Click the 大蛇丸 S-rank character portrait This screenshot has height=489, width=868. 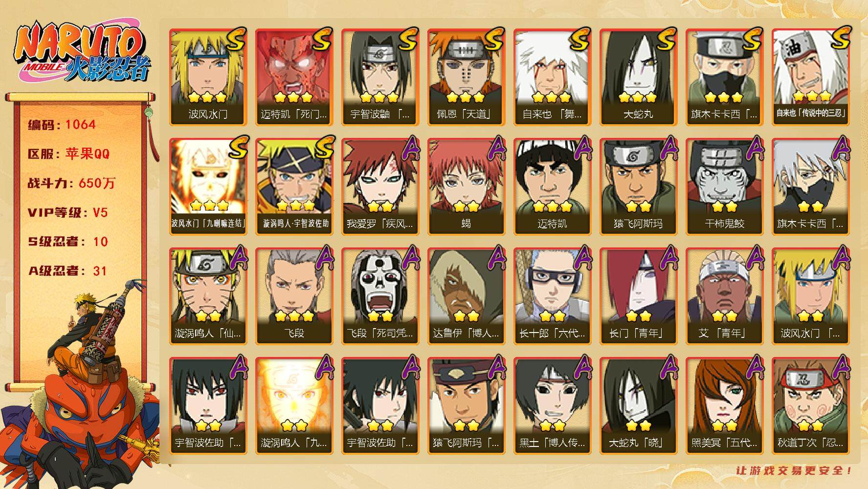point(639,77)
